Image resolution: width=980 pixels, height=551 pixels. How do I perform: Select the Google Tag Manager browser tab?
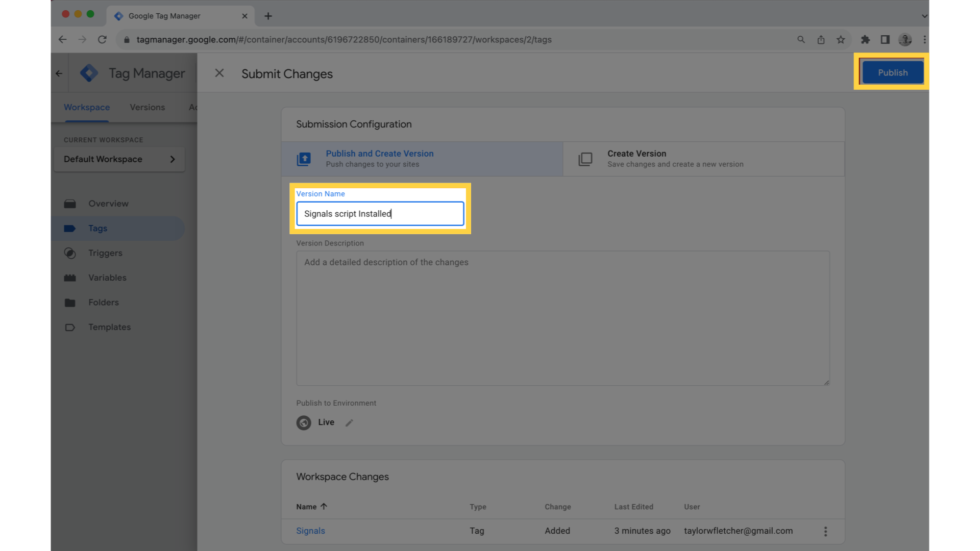click(181, 16)
